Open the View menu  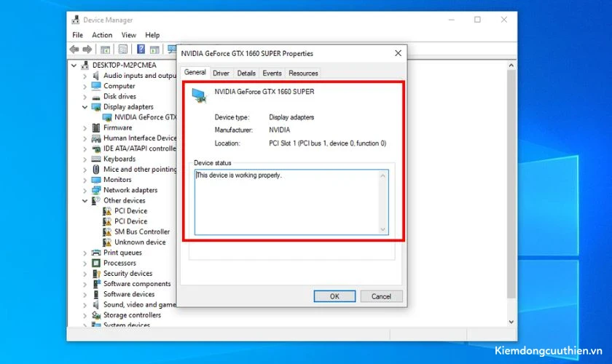pyautogui.click(x=128, y=35)
